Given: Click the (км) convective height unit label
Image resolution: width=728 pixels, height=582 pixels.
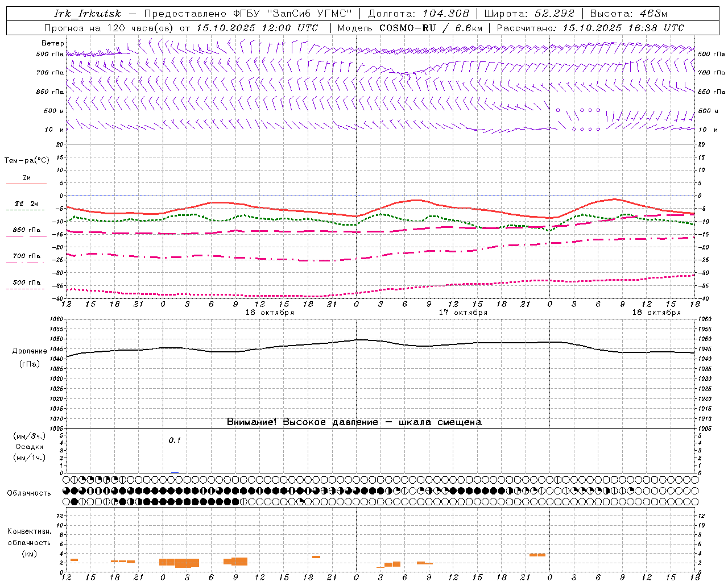Looking at the screenshot, I should [x=30, y=554].
